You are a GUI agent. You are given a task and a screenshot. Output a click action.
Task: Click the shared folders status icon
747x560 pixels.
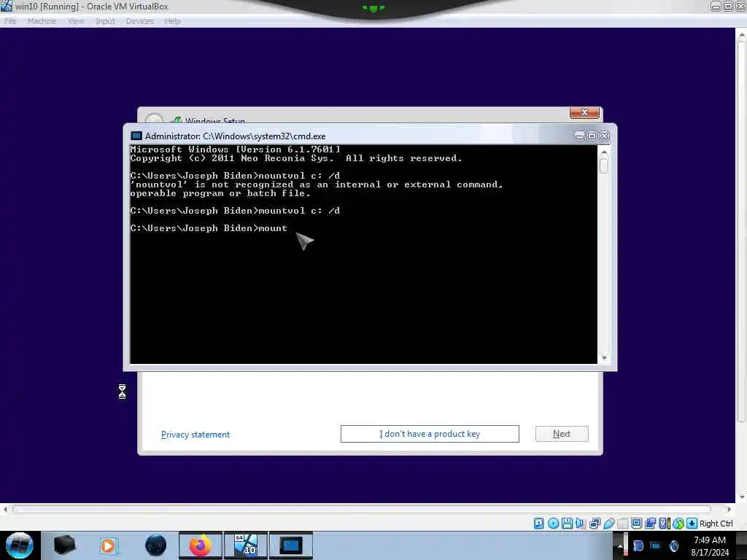pos(622,524)
